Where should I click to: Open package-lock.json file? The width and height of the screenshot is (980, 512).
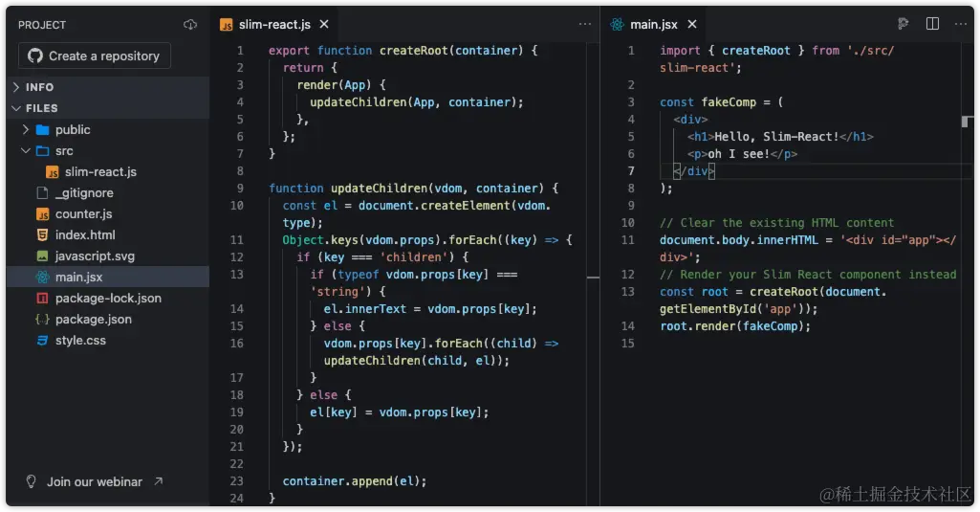coord(108,298)
